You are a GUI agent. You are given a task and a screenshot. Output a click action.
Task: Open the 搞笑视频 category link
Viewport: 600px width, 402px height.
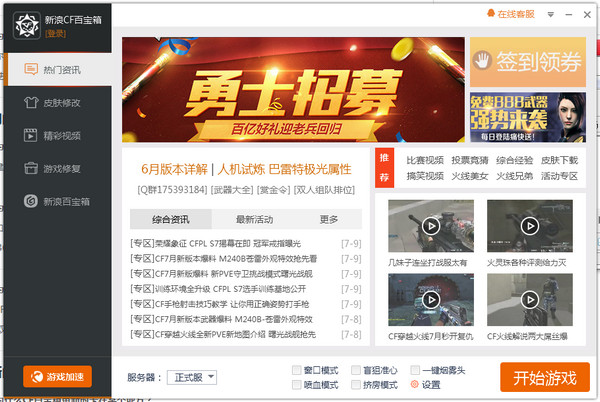pos(425,176)
